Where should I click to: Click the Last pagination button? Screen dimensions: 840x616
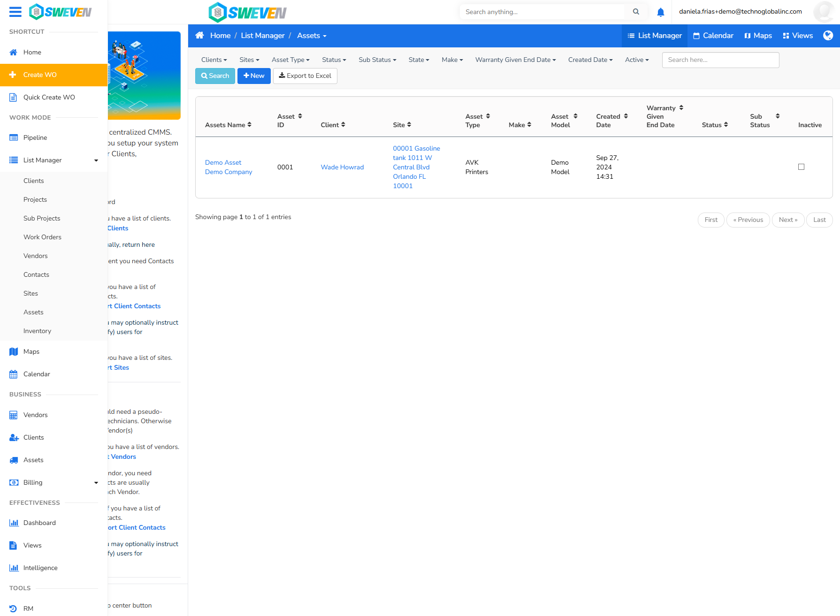[x=819, y=220]
